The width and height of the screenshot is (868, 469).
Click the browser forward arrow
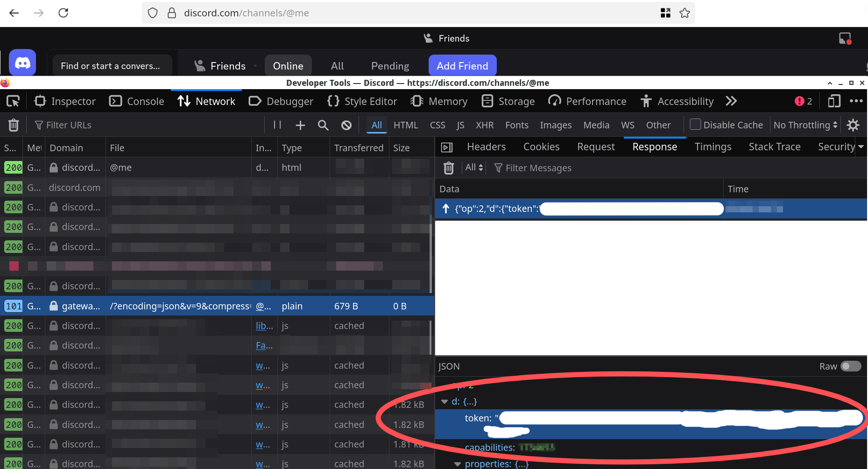[39, 13]
